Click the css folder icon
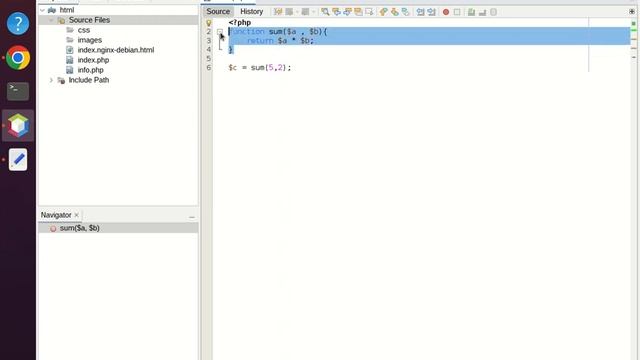The image size is (640, 360). [x=70, y=30]
